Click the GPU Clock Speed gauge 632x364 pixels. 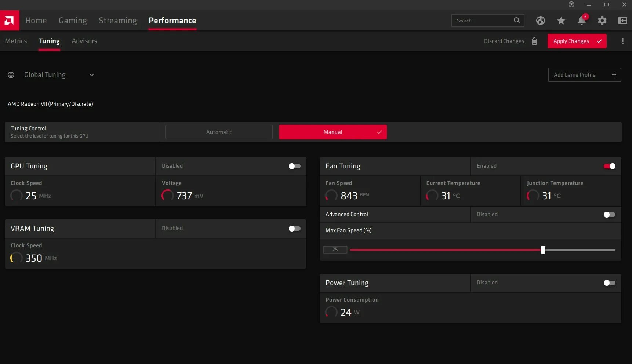16,195
